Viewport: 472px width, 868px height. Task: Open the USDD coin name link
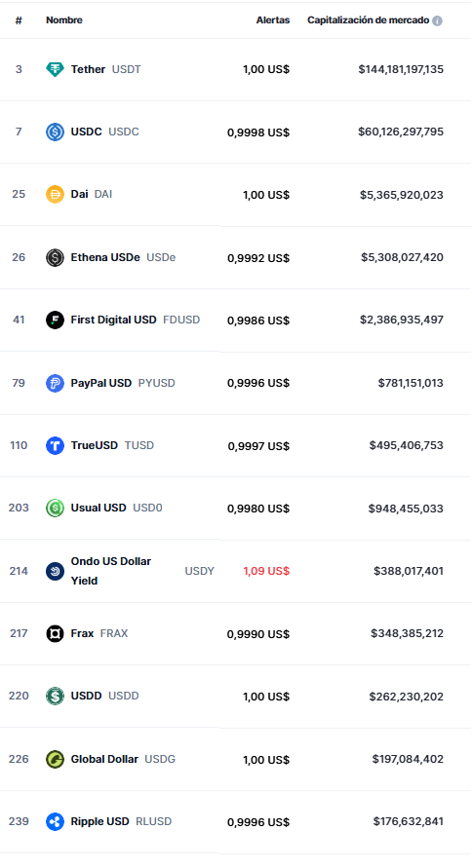pos(86,696)
